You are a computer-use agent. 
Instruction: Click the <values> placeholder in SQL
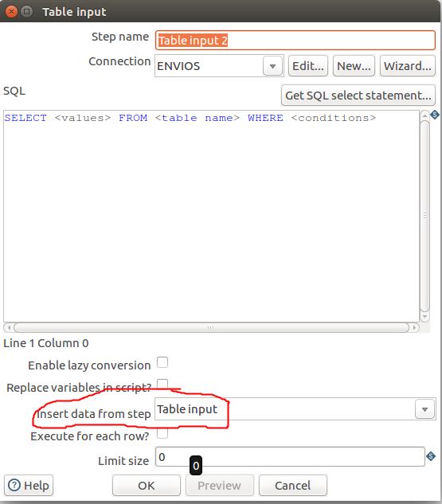[83, 118]
